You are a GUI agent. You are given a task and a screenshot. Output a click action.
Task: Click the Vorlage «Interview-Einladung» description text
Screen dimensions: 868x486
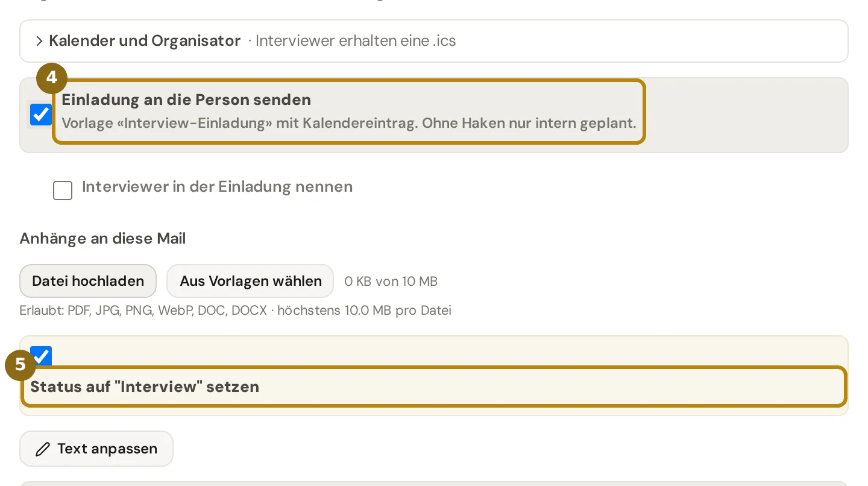pos(349,124)
